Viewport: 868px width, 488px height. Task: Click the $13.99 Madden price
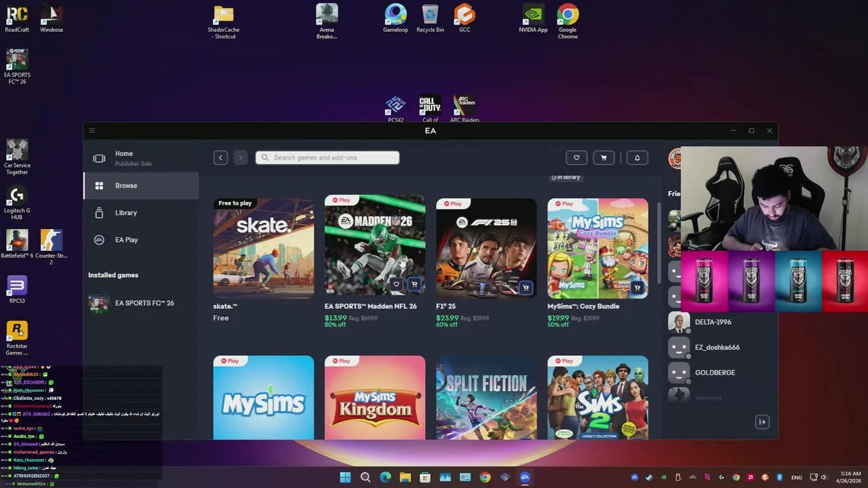[x=336, y=318]
